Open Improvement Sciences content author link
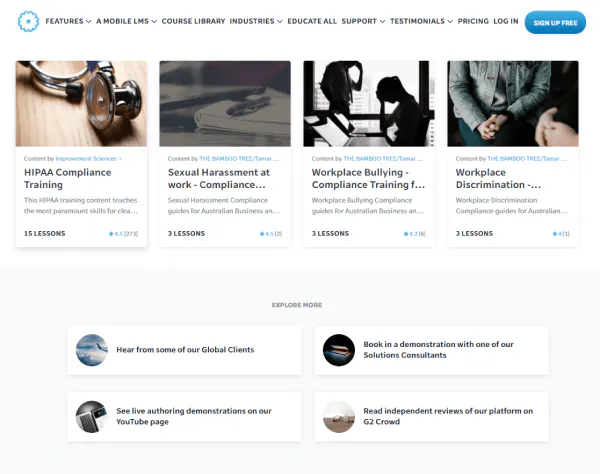This screenshot has height=474, width=600. [88, 158]
